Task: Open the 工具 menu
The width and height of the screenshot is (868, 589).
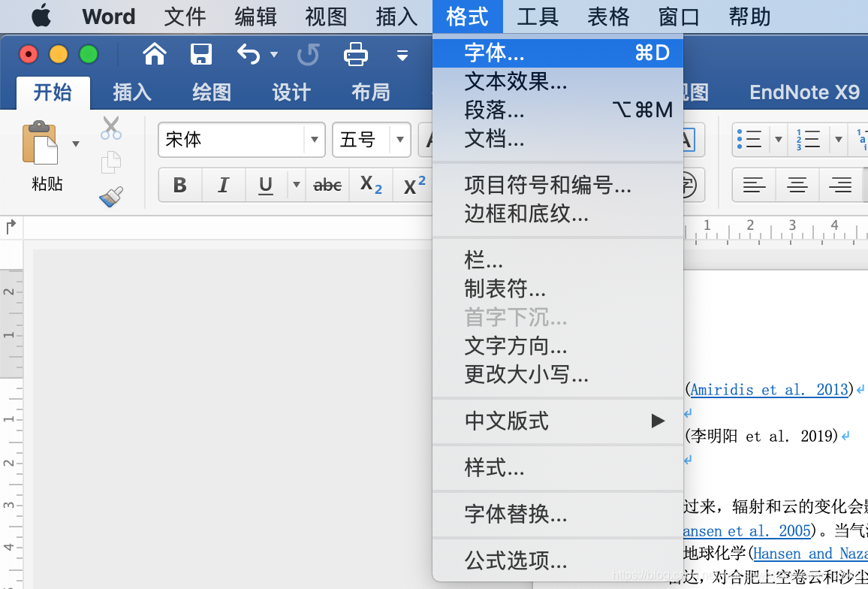Action: 538,17
